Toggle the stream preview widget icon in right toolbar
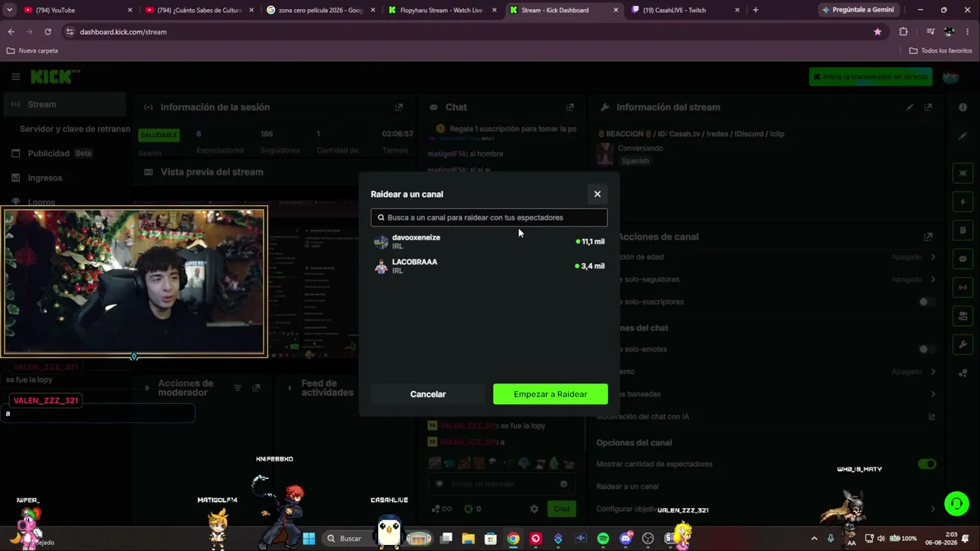980x551 pixels. (963, 173)
